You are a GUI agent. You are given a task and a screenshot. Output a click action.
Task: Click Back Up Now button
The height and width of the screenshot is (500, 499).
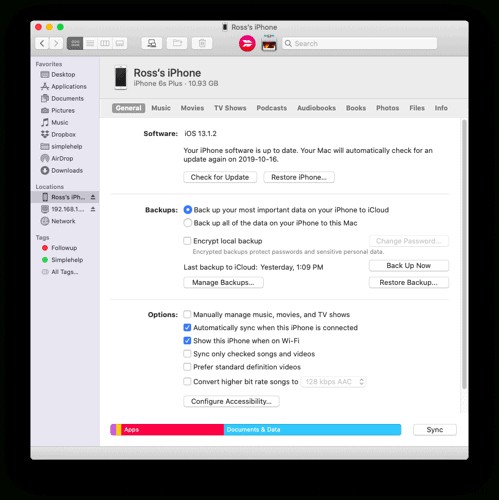tap(409, 266)
